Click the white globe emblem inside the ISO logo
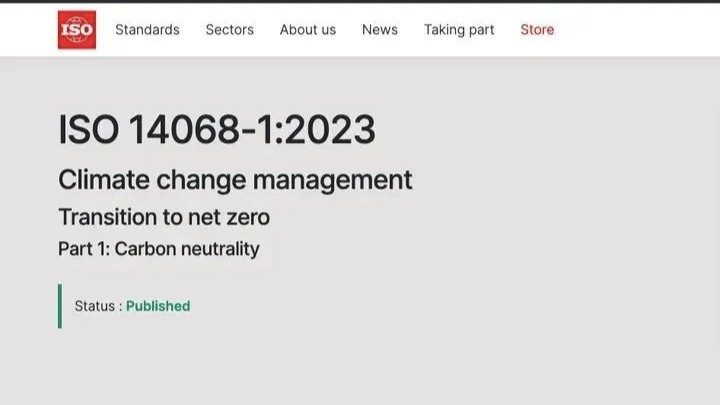The height and width of the screenshot is (405, 720). pyautogui.click(x=77, y=29)
